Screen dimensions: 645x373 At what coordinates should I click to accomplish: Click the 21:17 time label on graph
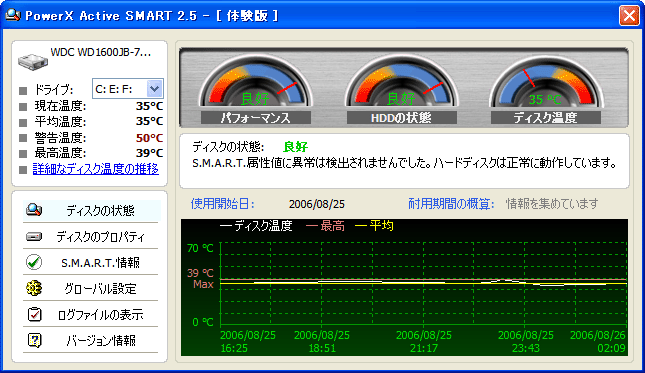[x=424, y=348]
